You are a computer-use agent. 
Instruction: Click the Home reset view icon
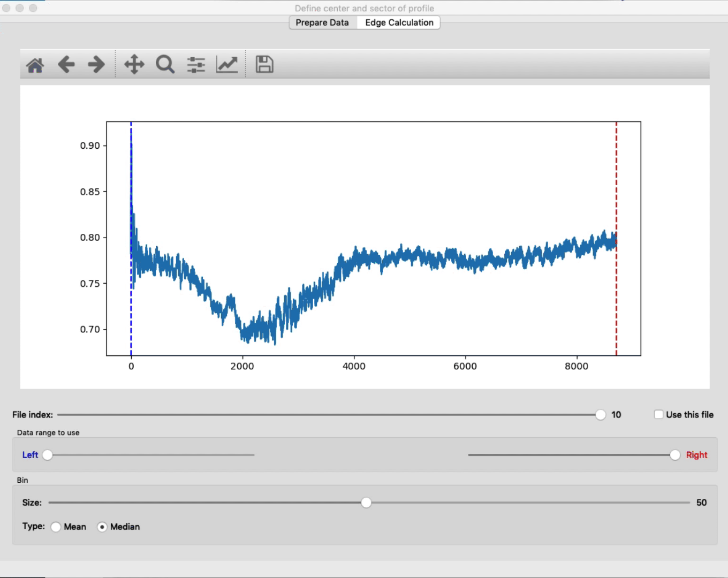pyautogui.click(x=35, y=65)
